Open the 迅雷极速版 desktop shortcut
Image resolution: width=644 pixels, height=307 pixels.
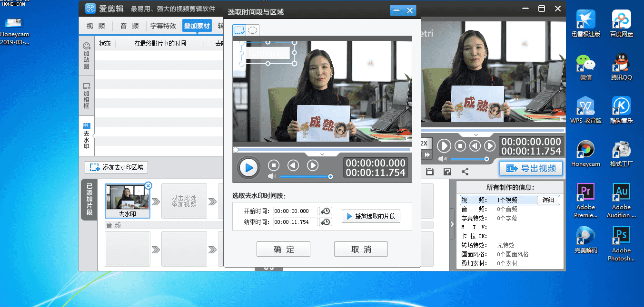pyautogui.click(x=586, y=24)
